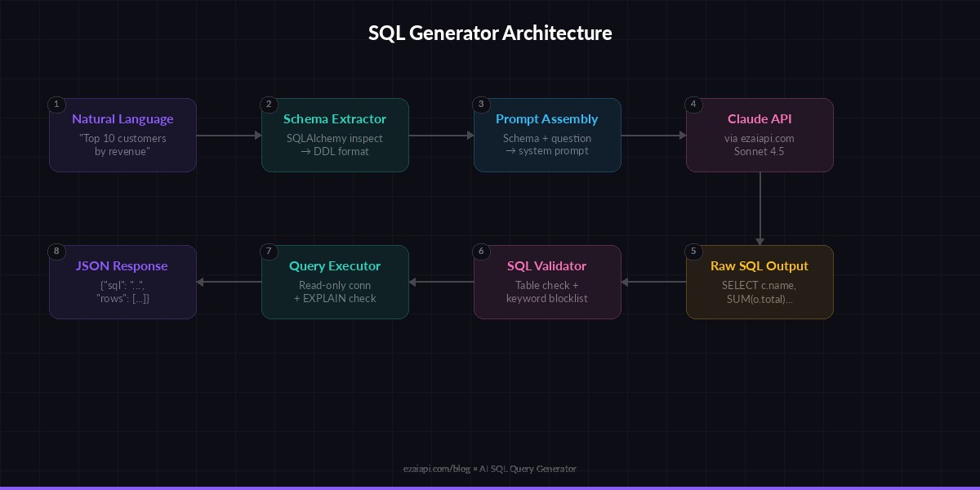Collapse the JSON Response node
Screen dimensions: 980x490
click(x=122, y=282)
